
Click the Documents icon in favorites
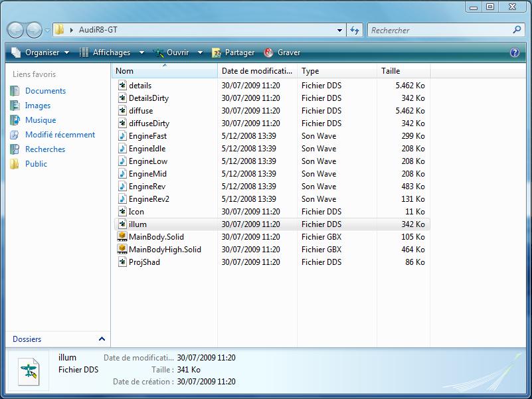click(15, 91)
